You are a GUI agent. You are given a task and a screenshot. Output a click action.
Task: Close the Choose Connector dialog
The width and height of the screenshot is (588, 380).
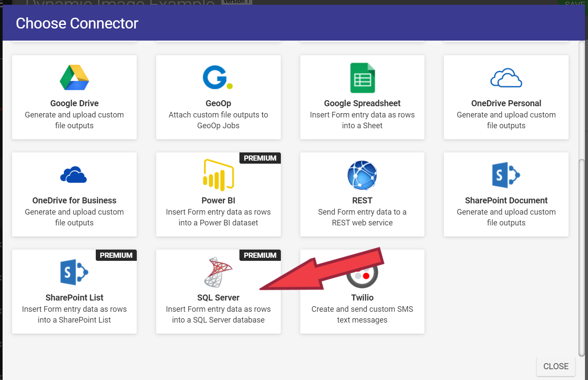coord(556,366)
